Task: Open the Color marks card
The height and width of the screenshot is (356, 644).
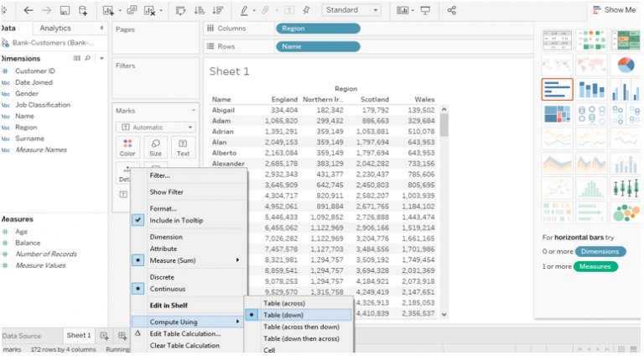Action: [127, 147]
